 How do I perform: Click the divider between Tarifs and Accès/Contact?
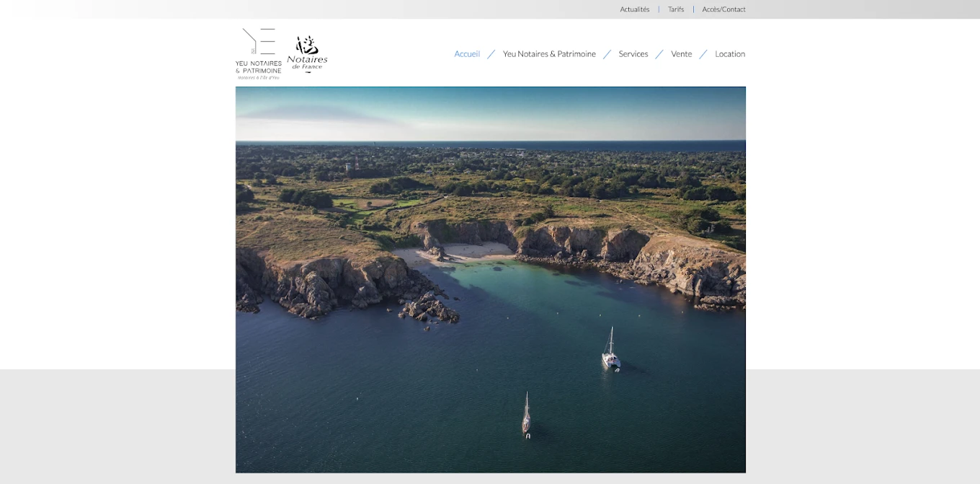point(693,9)
